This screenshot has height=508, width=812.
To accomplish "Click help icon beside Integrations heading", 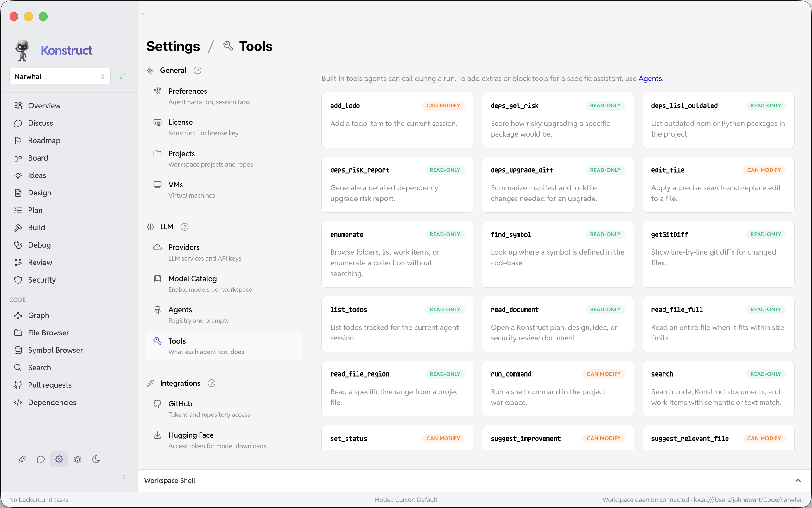I will click(x=211, y=383).
